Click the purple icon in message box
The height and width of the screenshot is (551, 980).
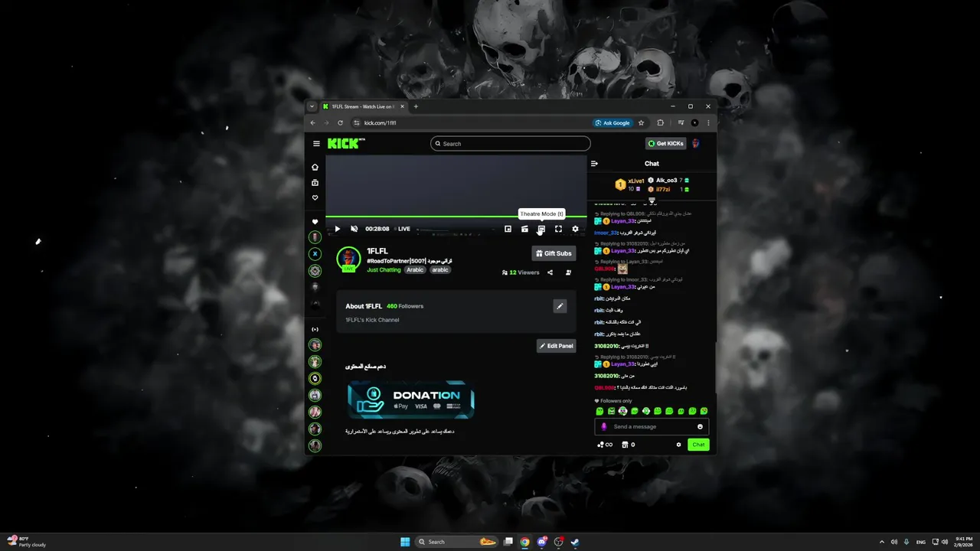click(x=603, y=426)
